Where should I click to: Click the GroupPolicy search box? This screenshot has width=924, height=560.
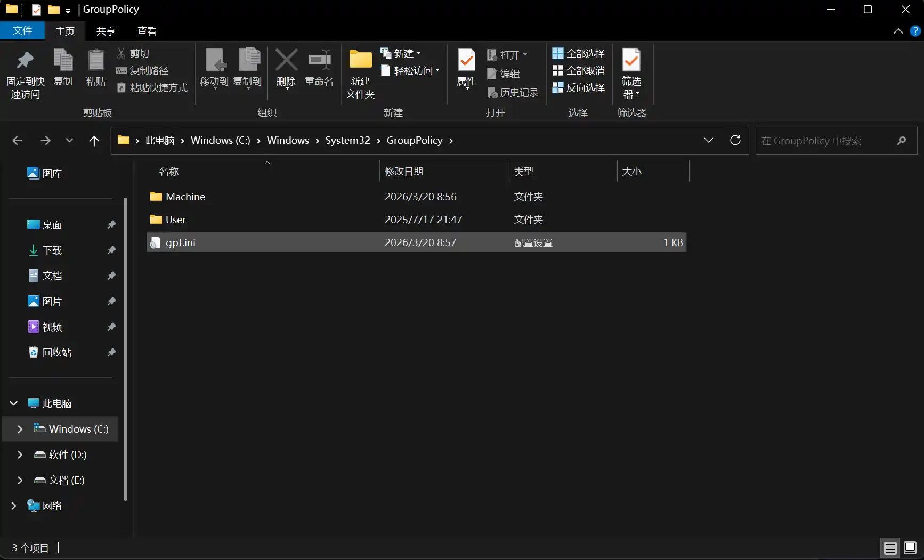(x=826, y=141)
